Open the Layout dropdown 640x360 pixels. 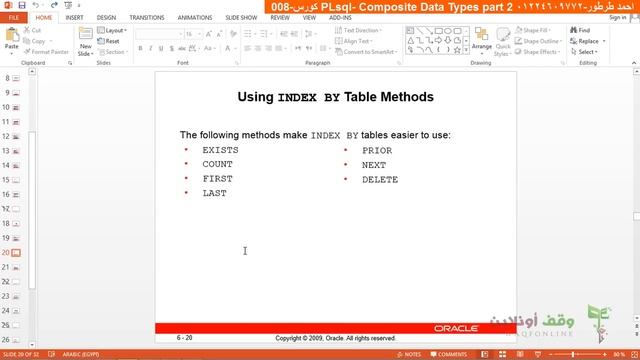coord(112,31)
